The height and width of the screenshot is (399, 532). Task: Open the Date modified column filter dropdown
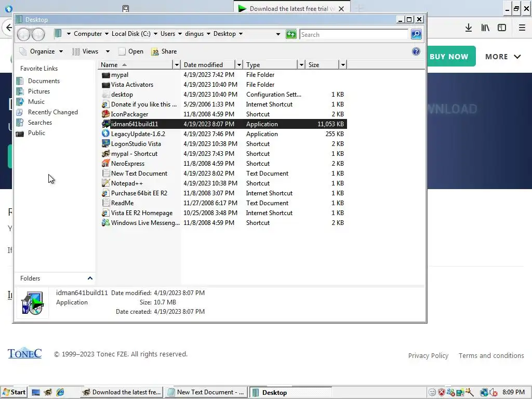click(239, 65)
